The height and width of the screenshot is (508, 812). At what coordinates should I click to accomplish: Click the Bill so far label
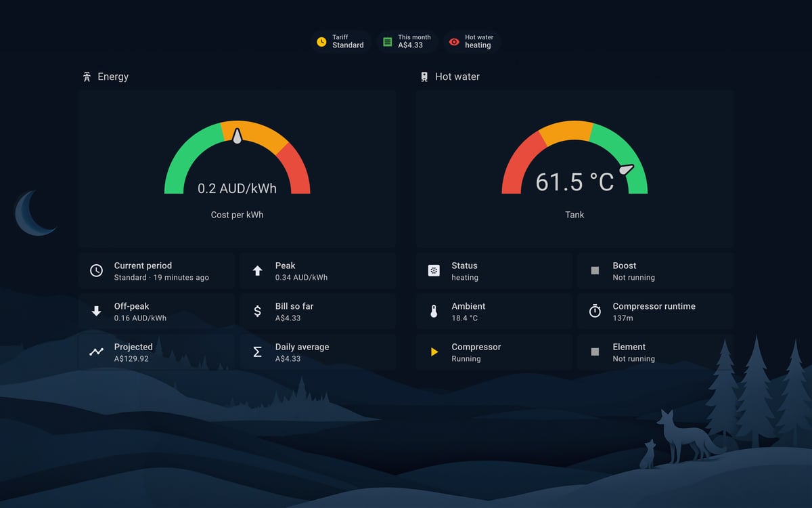[x=294, y=306]
